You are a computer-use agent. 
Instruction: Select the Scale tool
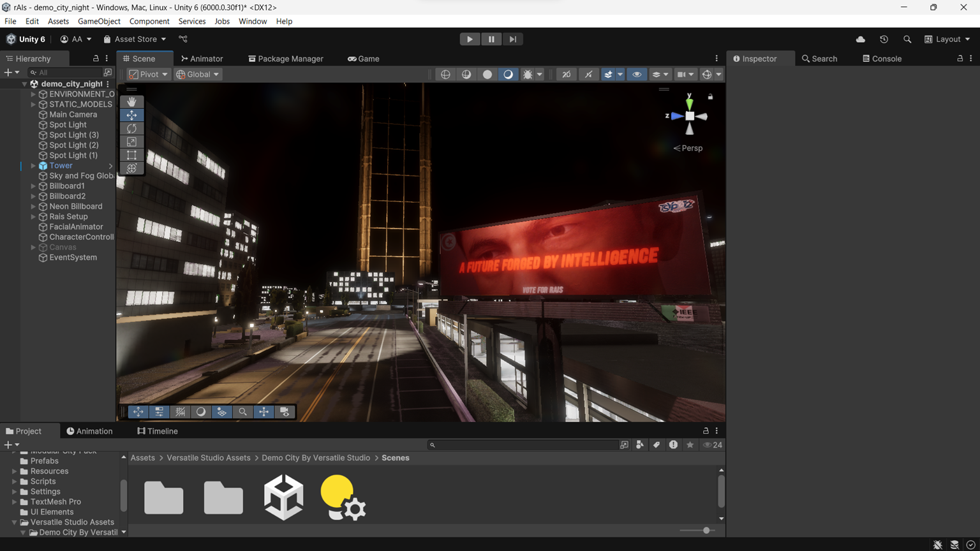(x=131, y=142)
